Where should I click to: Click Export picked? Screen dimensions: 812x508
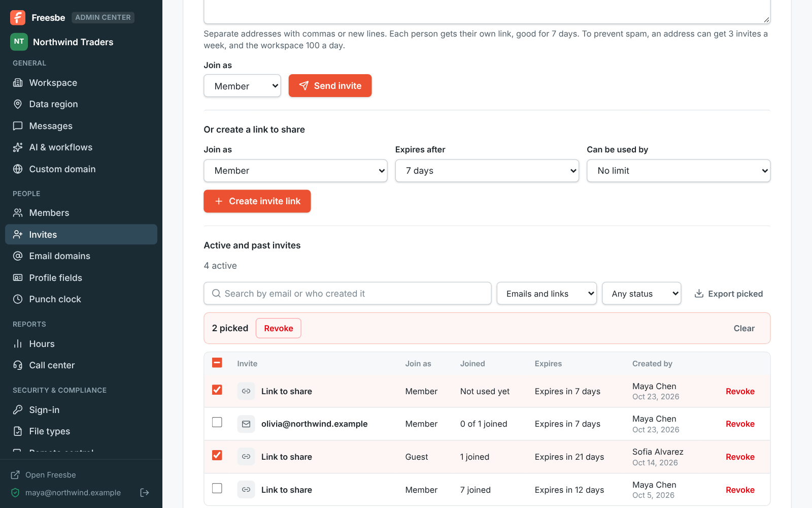pyautogui.click(x=729, y=294)
